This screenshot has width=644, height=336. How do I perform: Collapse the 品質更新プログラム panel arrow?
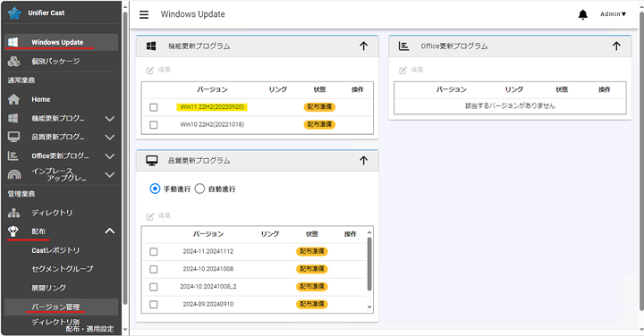363,161
